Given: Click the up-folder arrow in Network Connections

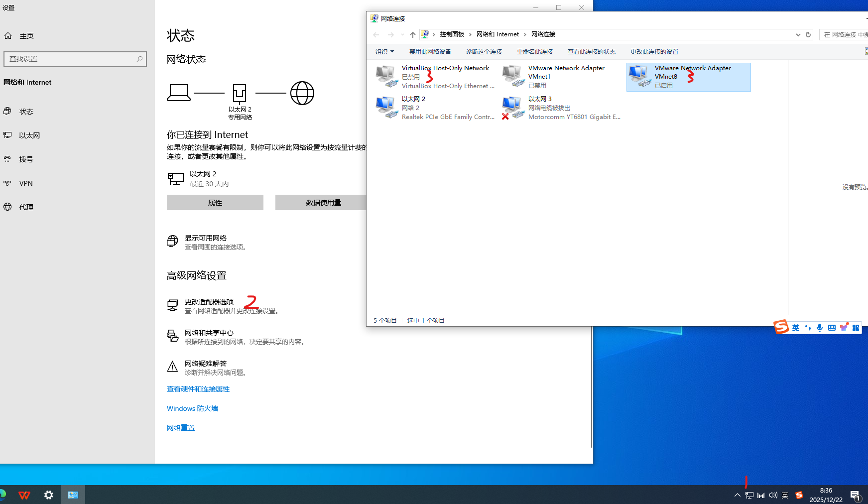Looking at the screenshot, I should coord(412,34).
